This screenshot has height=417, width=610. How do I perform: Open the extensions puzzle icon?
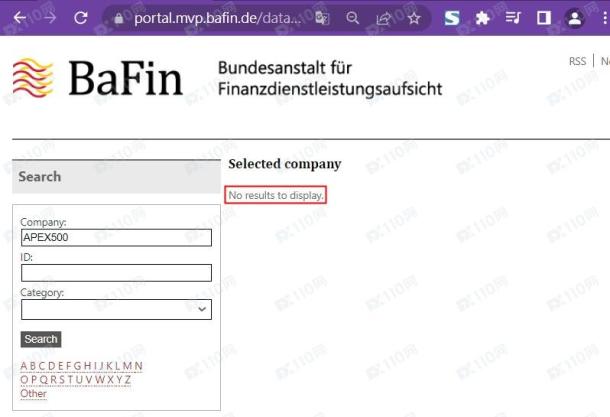482,18
